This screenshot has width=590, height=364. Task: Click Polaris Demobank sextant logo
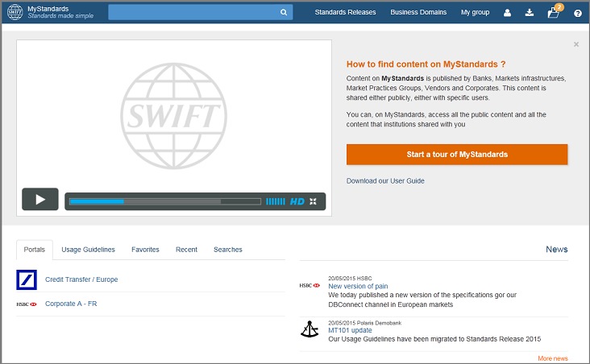[x=310, y=329]
